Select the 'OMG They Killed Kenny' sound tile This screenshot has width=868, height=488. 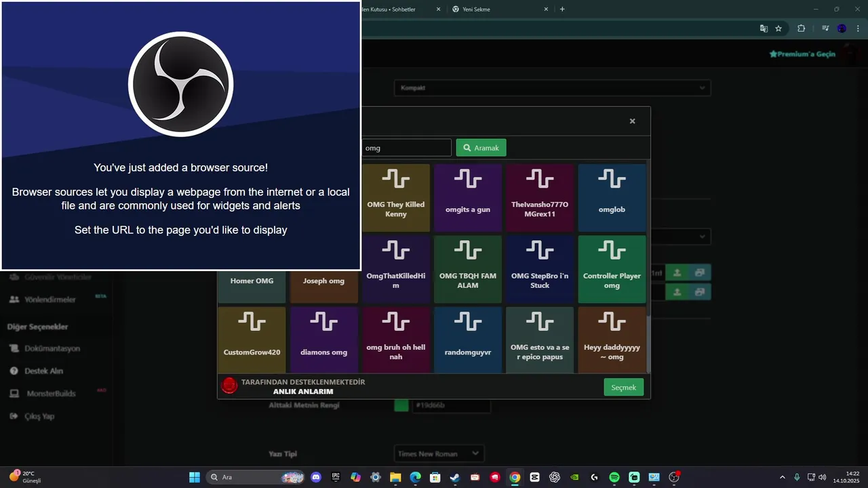tap(396, 198)
